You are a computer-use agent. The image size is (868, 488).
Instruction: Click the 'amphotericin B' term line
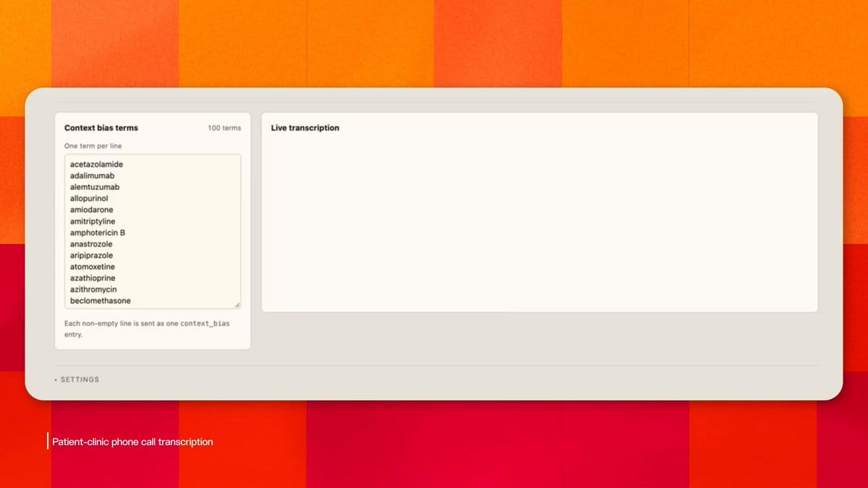(x=98, y=233)
